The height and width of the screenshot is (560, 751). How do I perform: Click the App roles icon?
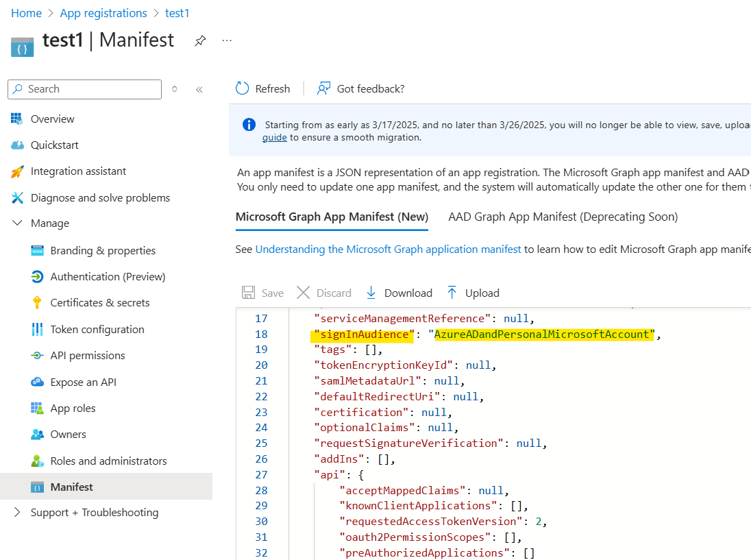coord(37,408)
